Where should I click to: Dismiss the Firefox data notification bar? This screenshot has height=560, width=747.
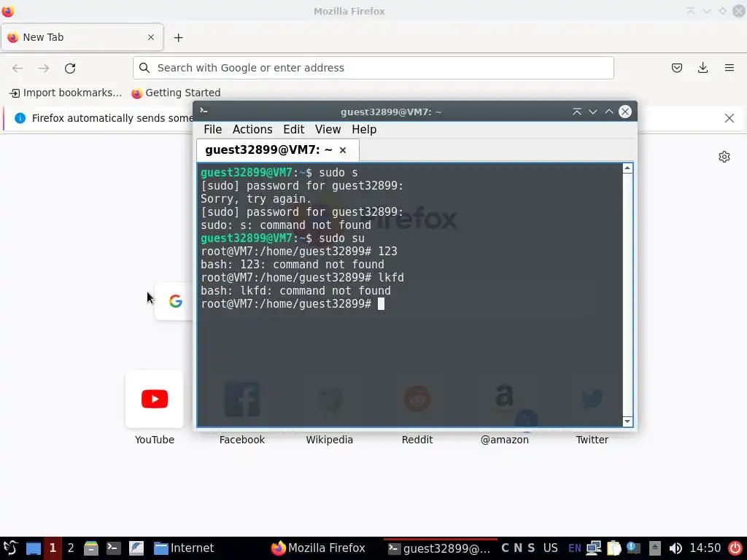tap(729, 118)
